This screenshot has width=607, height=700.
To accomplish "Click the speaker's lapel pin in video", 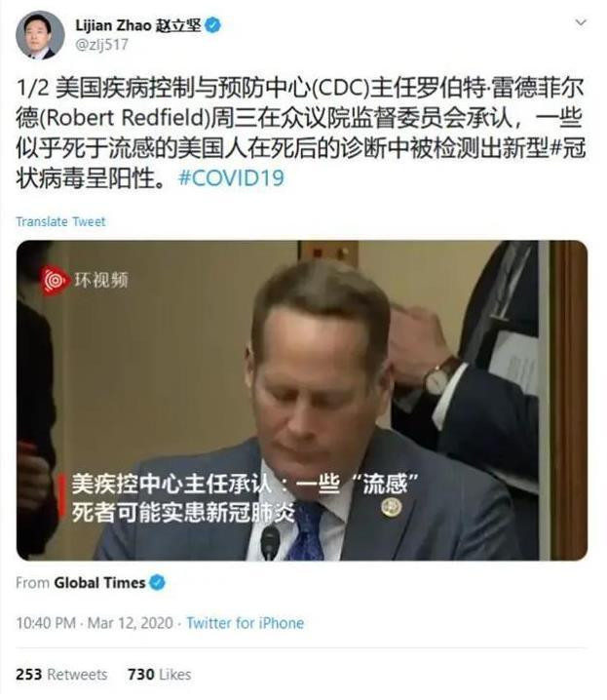I will coord(392,507).
